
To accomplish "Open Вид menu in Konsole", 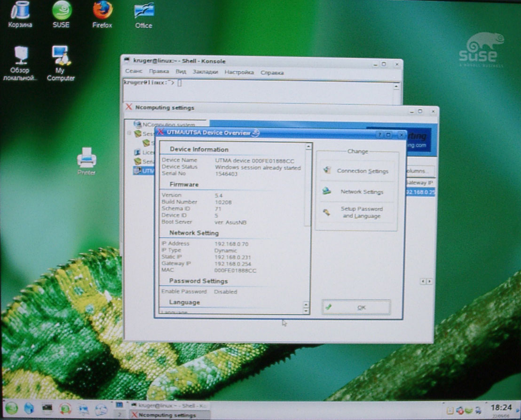I will pyautogui.click(x=181, y=71).
